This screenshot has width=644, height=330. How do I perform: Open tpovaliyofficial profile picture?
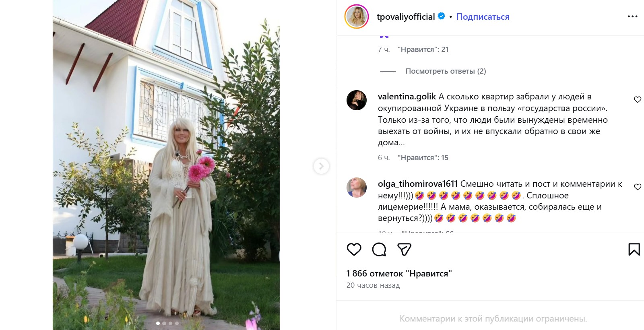click(357, 16)
